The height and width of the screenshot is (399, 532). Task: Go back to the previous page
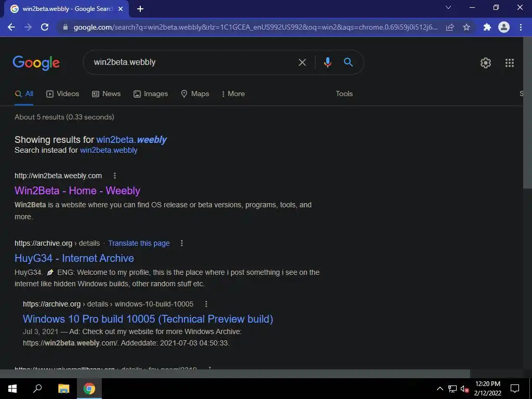click(x=11, y=27)
